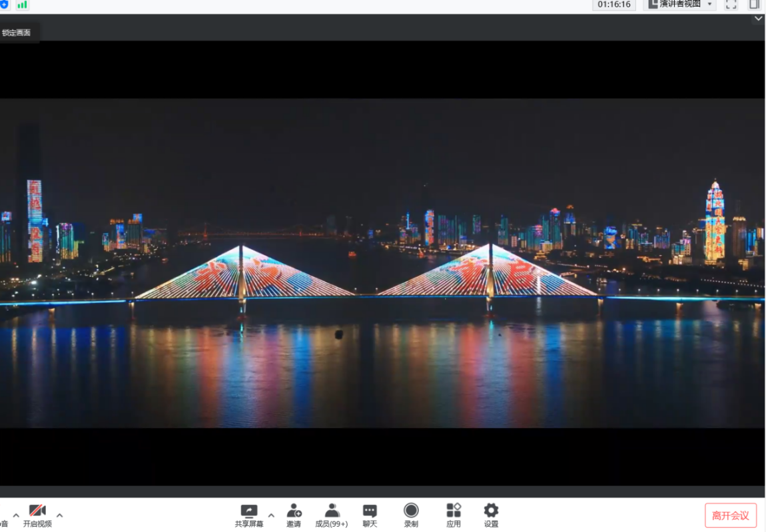Expand the share screen options arrow
Screen dimensions: 766x532
(271, 515)
